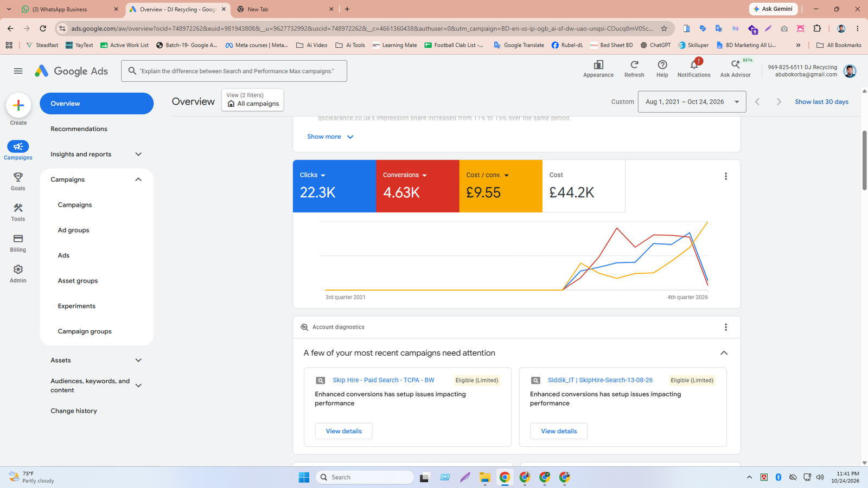Open the custom date range dropdown
Viewport: 868px width, 488px height.
click(x=692, y=102)
